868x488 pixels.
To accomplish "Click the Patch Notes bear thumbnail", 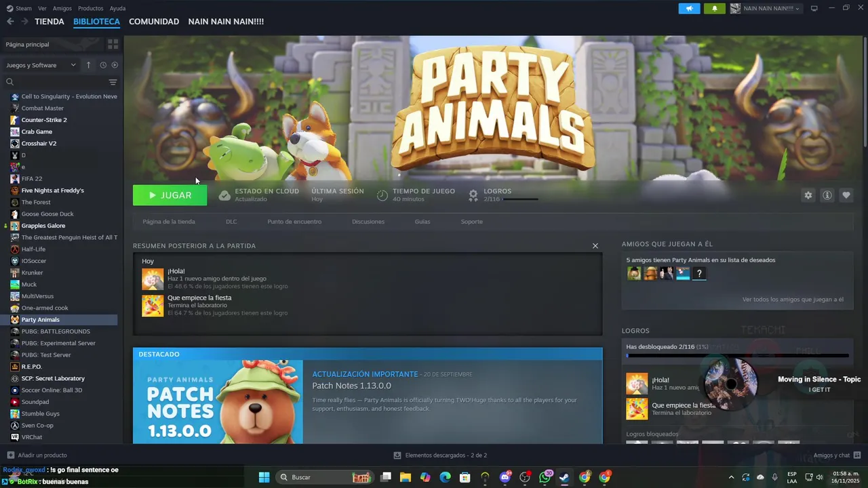I will 218,402.
